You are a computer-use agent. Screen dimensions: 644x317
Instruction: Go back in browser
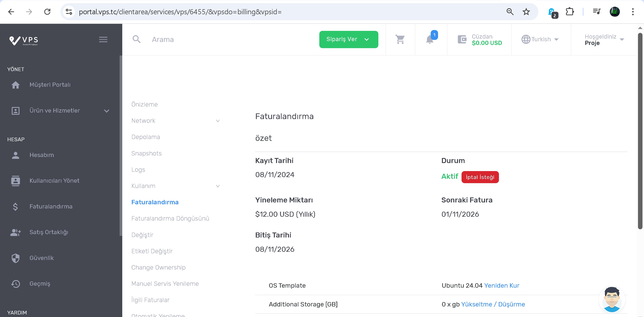tap(11, 12)
